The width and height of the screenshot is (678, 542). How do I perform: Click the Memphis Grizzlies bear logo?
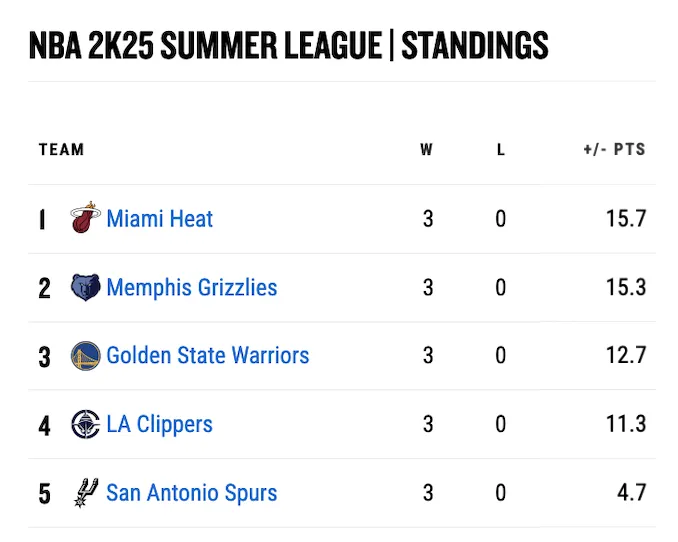click(x=86, y=288)
